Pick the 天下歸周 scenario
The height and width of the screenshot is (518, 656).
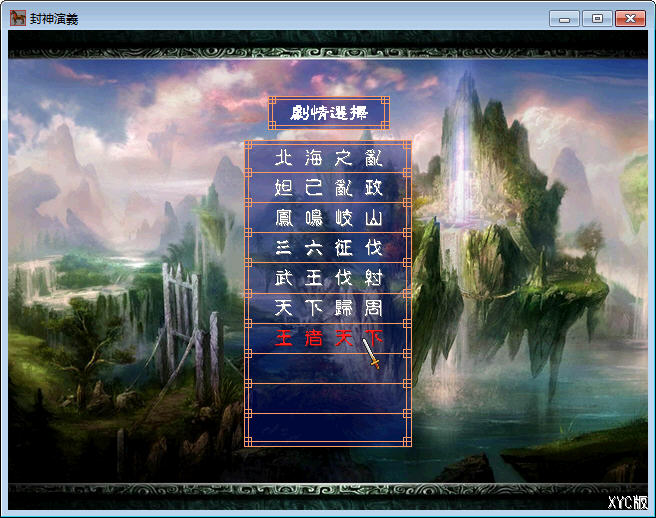tap(328, 308)
